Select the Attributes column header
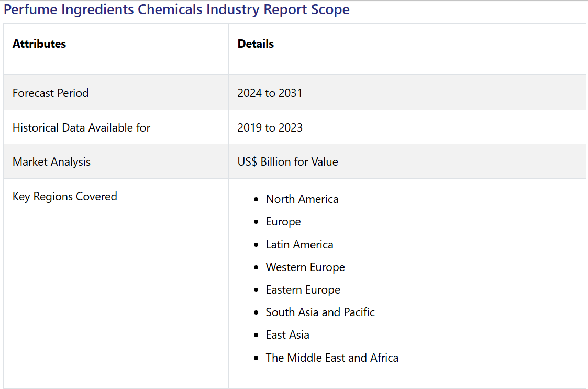Screen dimensions: 588x389 pos(39,44)
